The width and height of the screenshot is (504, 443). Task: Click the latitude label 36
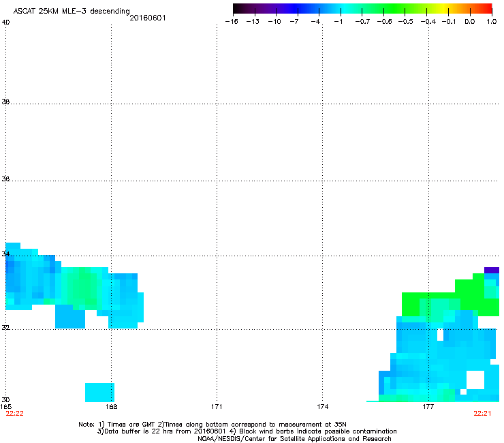[5, 179]
